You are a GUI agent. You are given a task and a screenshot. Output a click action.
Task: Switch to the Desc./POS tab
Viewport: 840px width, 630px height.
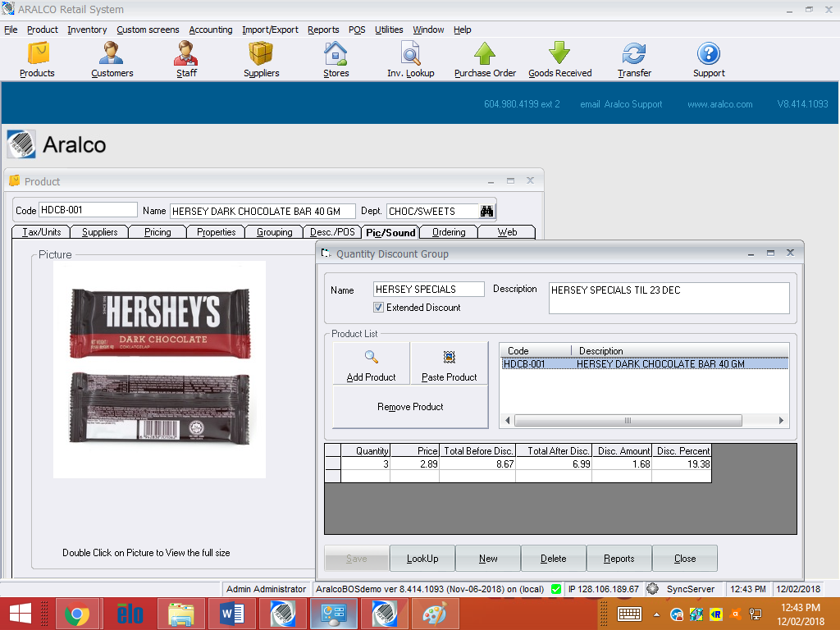pyautogui.click(x=332, y=232)
